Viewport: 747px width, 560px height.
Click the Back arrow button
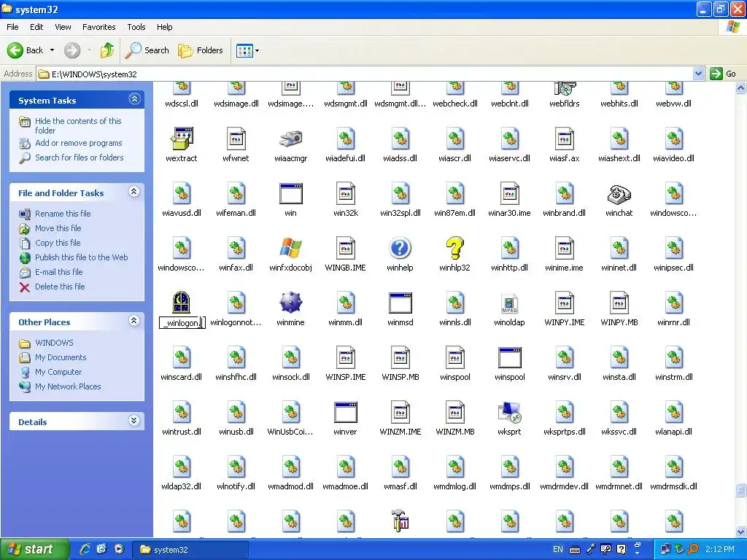(26, 50)
